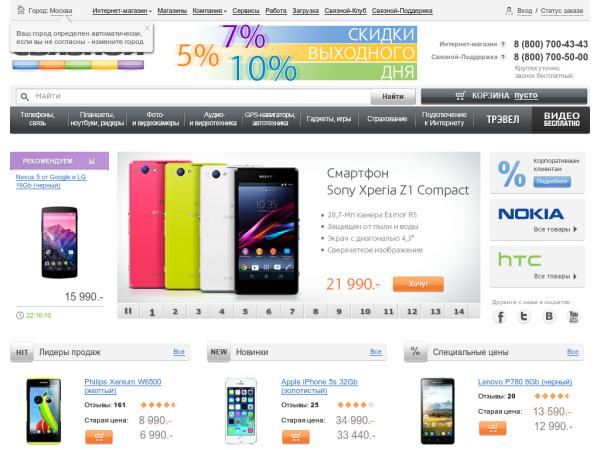Open the Twitter social icon
Screen dimensions: 600x450
pyautogui.click(x=524, y=316)
